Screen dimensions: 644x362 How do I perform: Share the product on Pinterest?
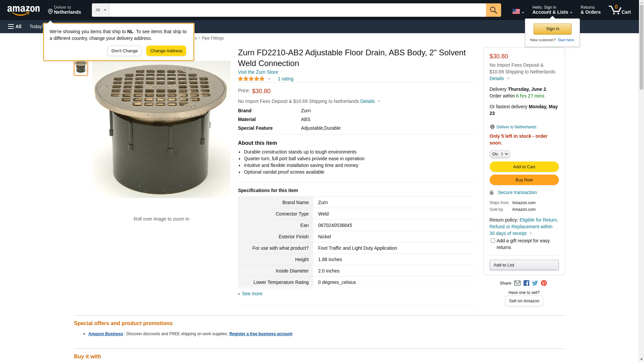(x=544, y=283)
